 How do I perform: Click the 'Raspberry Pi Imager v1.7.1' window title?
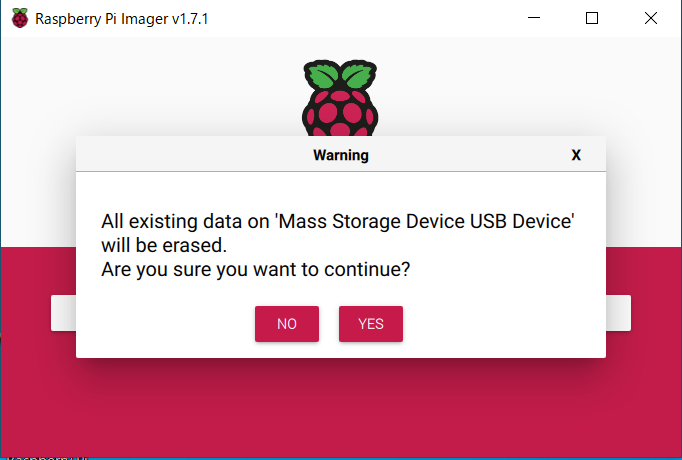click(121, 19)
